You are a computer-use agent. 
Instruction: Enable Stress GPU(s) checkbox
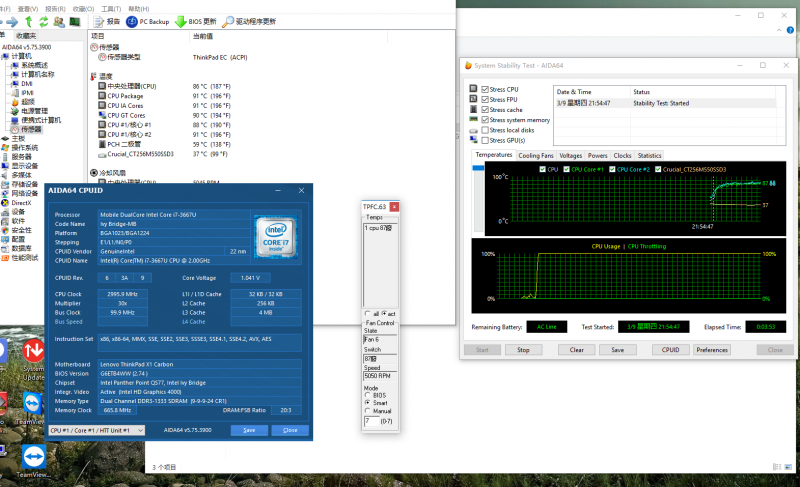point(485,140)
